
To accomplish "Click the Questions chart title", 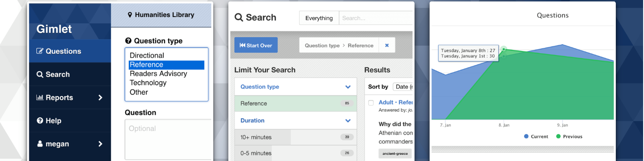I will (553, 15).
